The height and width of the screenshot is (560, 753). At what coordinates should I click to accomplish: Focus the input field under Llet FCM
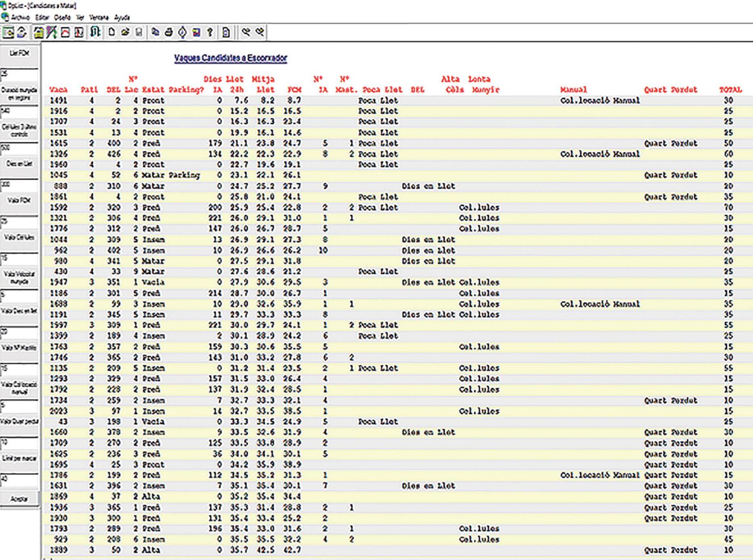point(19,75)
